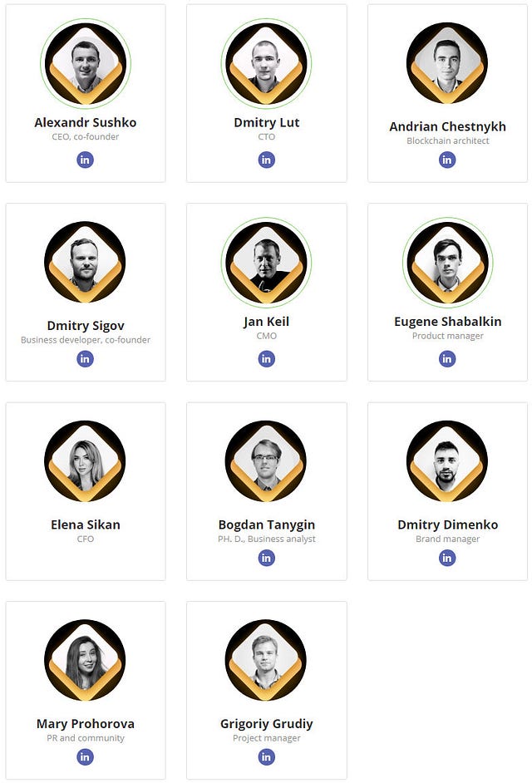Viewport: 532px width, 783px height.
Task: Click Grigoriy Grudiy's profile photo
Action: coord(266,660)
